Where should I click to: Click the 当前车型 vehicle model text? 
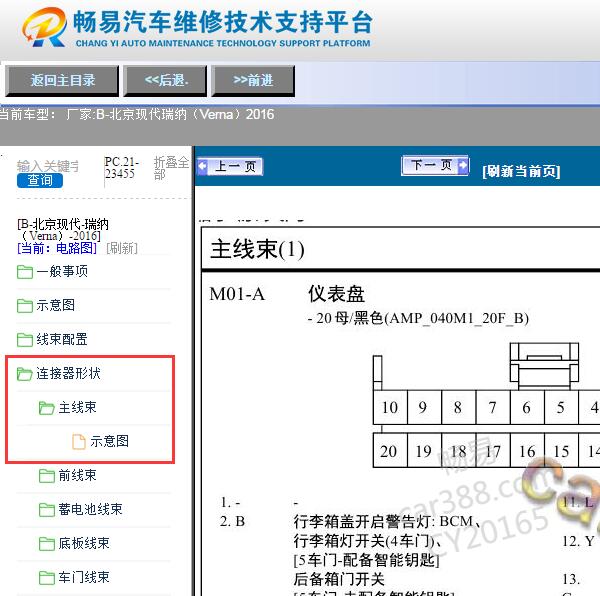[x=137, y=114]
